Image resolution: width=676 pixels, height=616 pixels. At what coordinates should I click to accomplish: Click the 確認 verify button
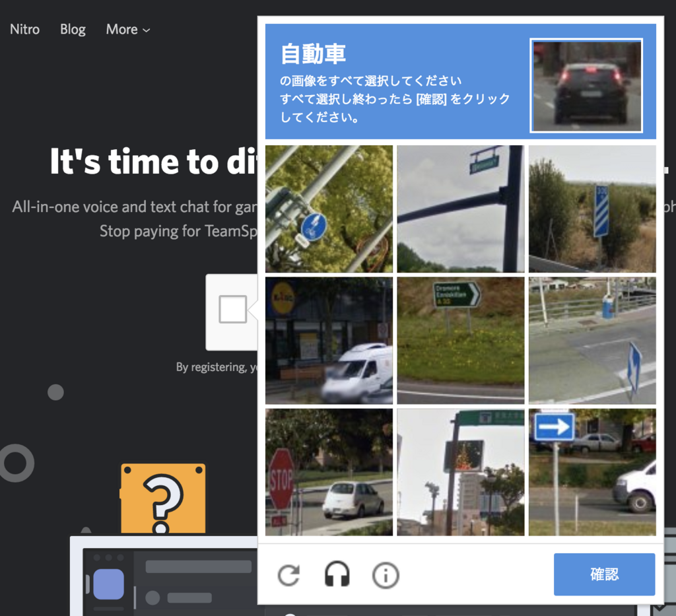point(604,574)
